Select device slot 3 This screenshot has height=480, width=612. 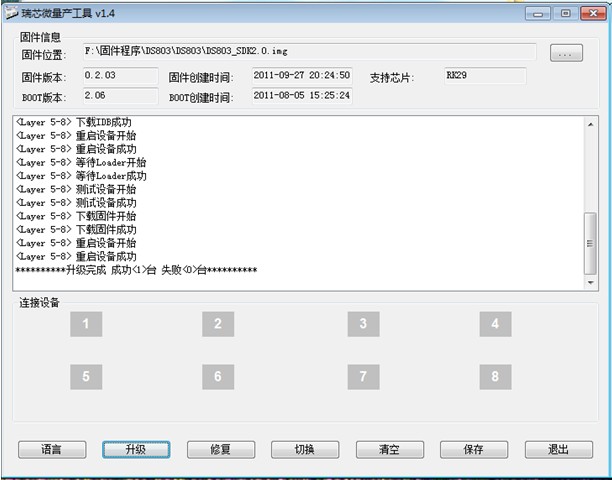[363, 324]
